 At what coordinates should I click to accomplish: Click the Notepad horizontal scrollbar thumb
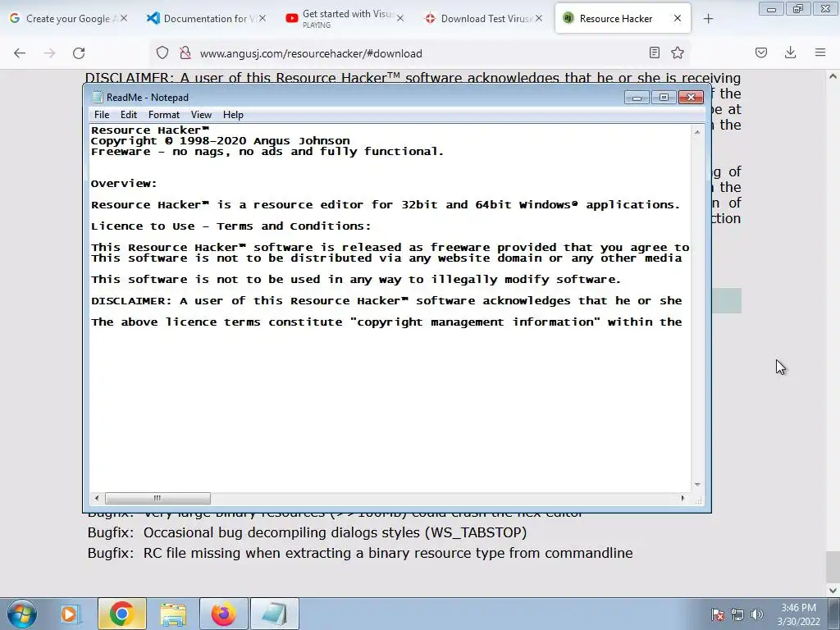coord(157,498)
